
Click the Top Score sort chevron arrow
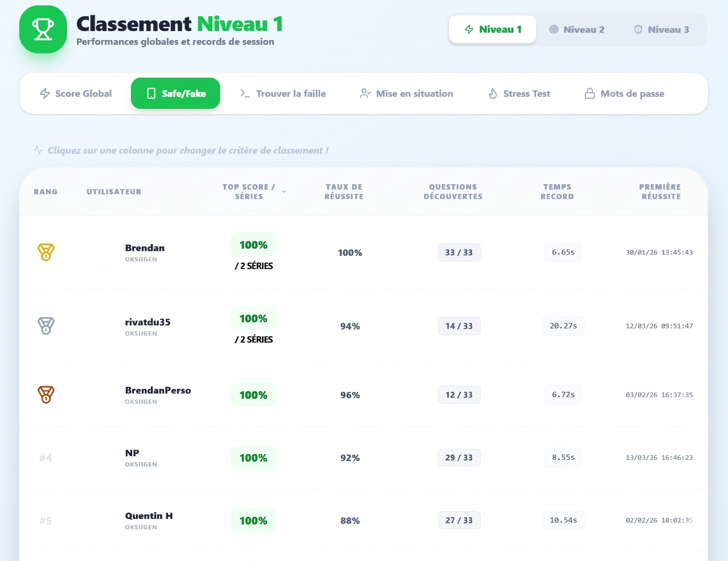284,191
